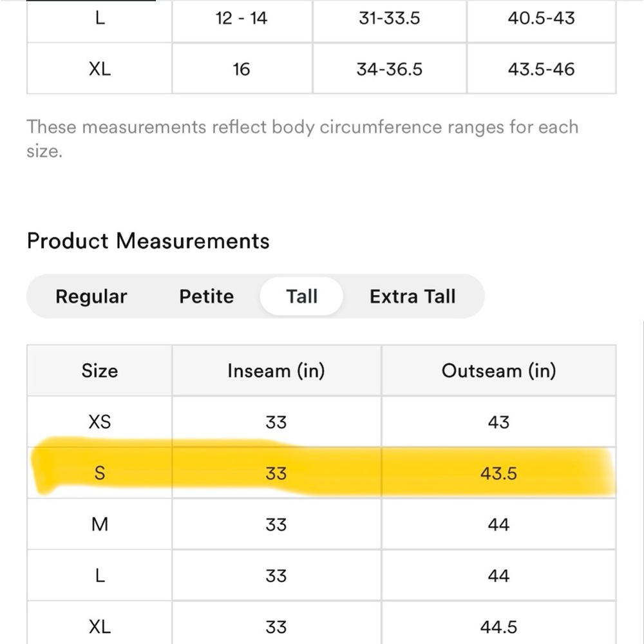Click the 43.5-46 measurement cell
Viewport: 644px width, 644px height.
(542, 69)
